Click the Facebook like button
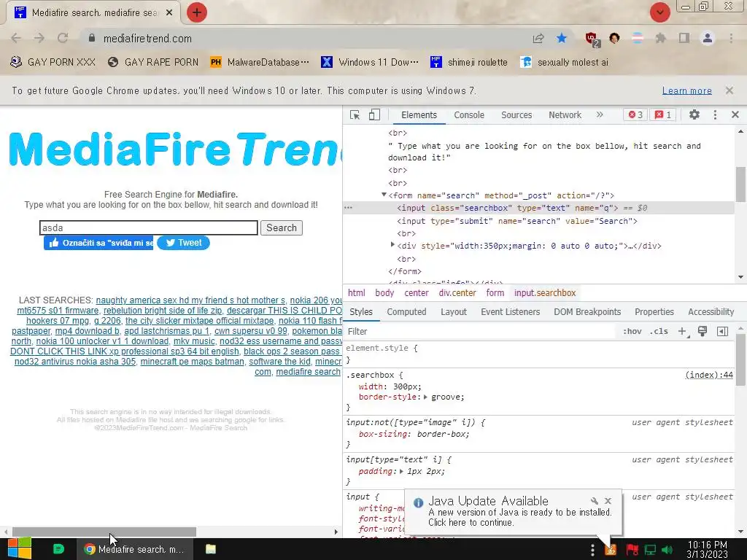 coord(98,243)
